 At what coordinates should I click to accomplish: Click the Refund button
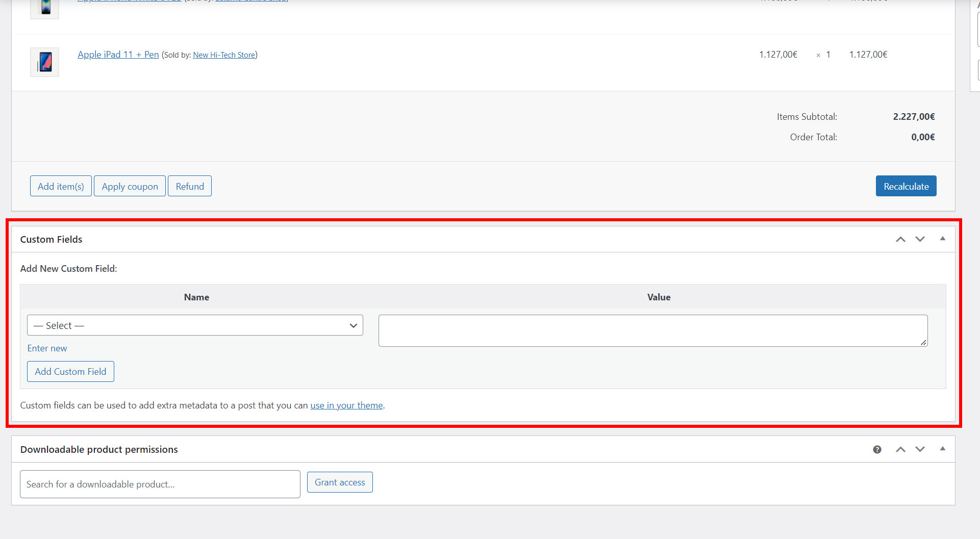[190, 186]
